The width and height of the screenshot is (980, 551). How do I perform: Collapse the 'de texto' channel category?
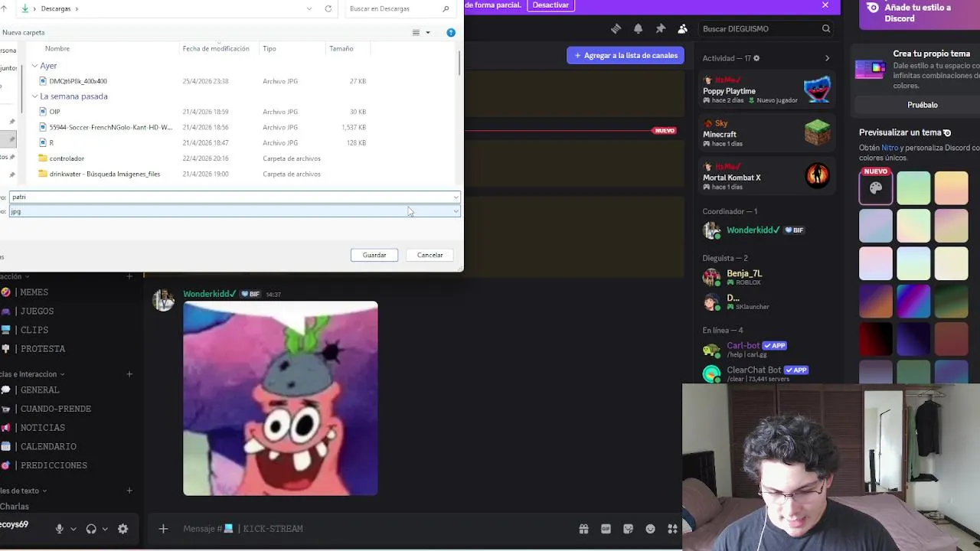pyautogui.click(x=24, y=491)
